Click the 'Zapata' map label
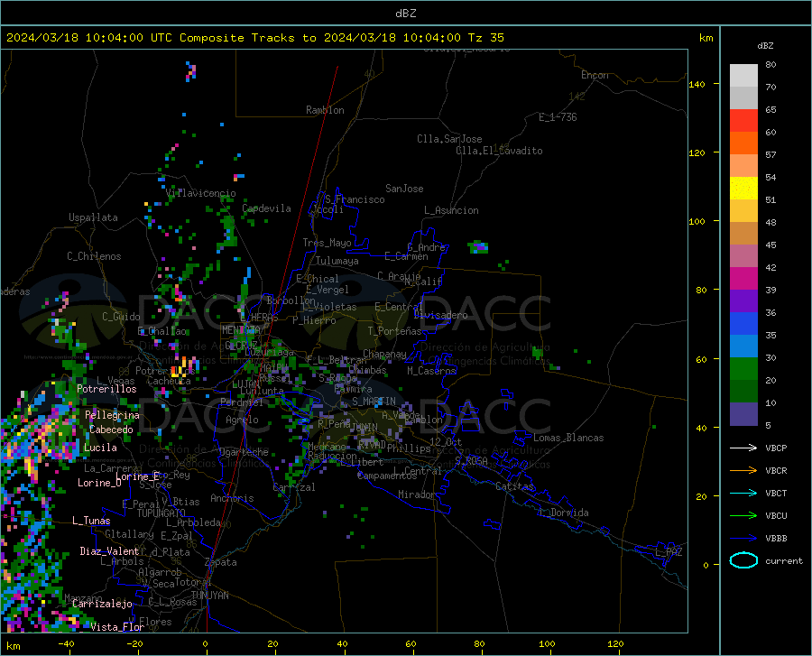The image size is (812, 656). click(x=221, y=562)
